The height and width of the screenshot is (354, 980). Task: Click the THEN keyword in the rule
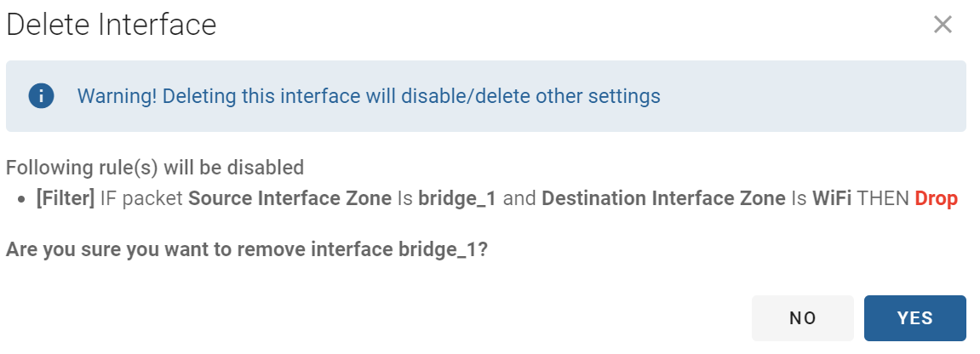[x=883, y=198]
